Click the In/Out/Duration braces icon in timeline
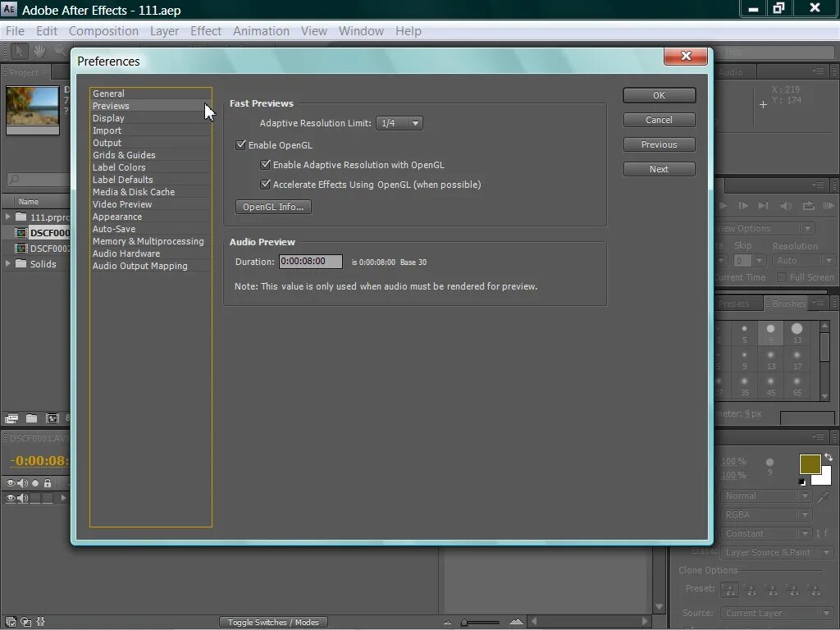Image resolution: width=840 pixels, height=630 pixels. click(x=41, y=622)
